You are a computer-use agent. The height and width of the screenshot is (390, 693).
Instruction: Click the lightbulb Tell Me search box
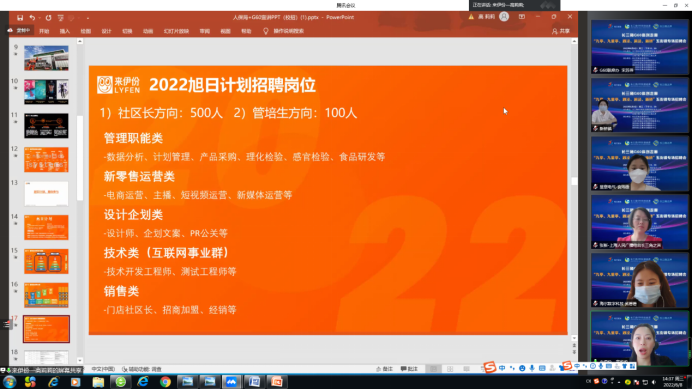(283, 31)
